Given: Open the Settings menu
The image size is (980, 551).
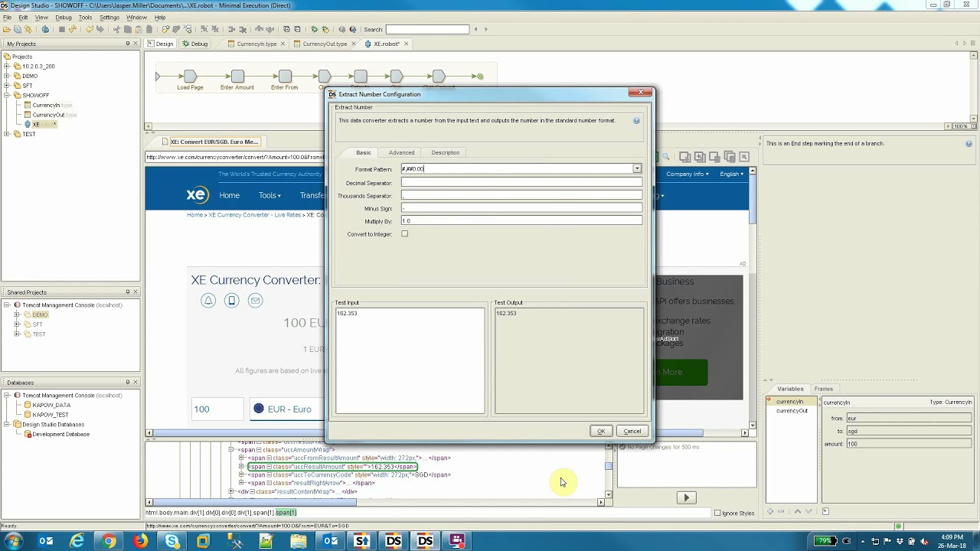Looking at the screenshot, I should [109, 17].
